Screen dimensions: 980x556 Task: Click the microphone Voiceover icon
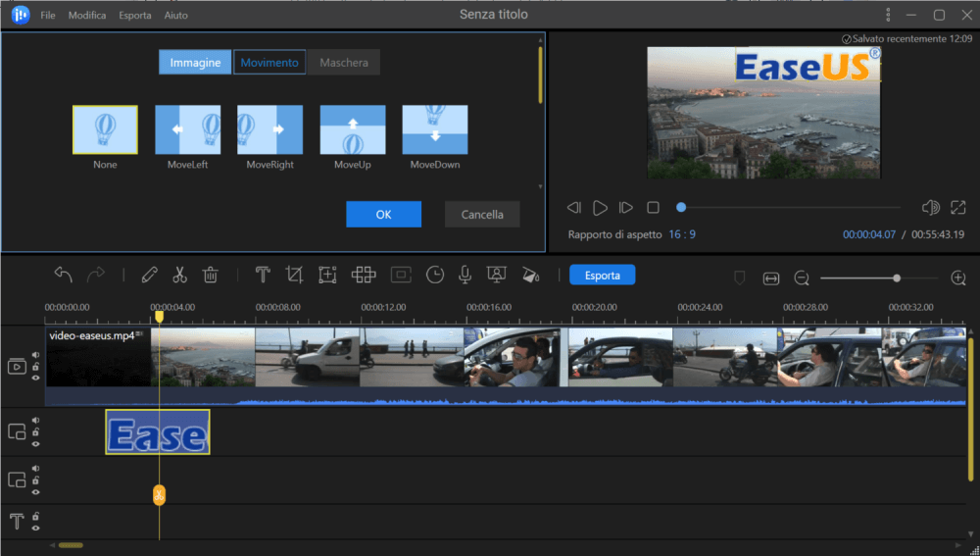tap(465, 276)
